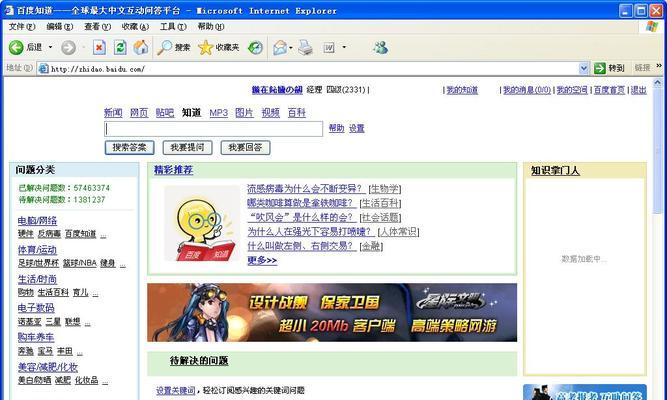Image resolution: width=667 pixels, height=400 pixels.
Task: Click the Back arrow icon
Action: pos(16,47)
